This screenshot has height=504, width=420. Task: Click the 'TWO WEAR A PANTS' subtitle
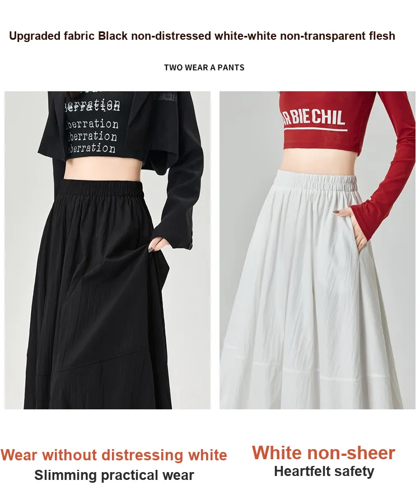(204, 68)
